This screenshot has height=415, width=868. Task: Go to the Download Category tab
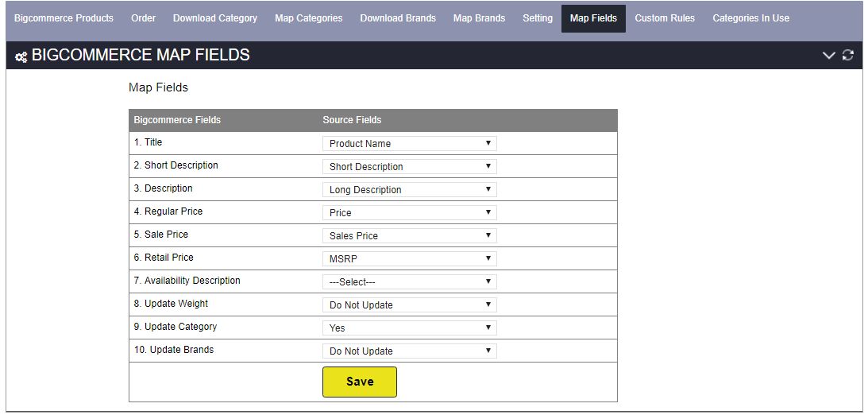214,18
